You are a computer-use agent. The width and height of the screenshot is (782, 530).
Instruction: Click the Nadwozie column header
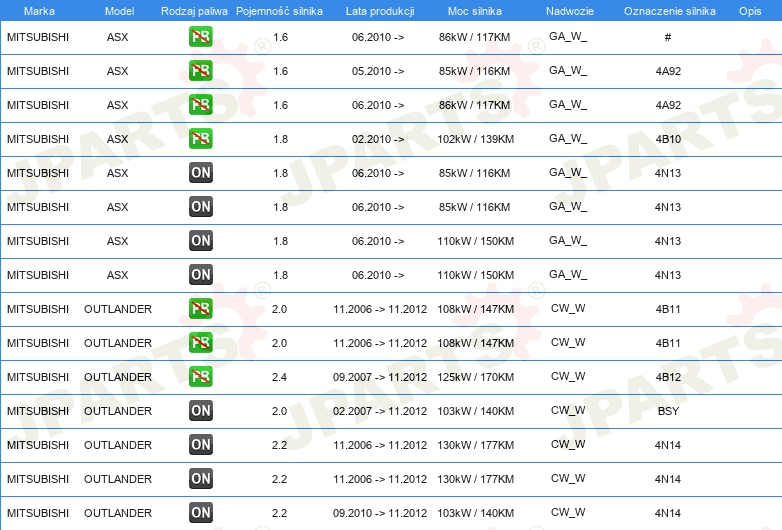pos(570,11)
